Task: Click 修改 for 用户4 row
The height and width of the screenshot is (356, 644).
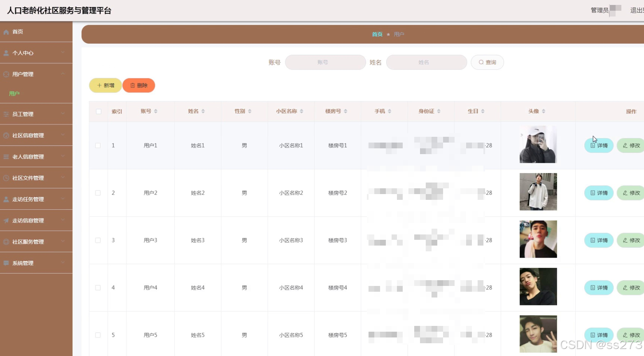Action: [630, 288]
